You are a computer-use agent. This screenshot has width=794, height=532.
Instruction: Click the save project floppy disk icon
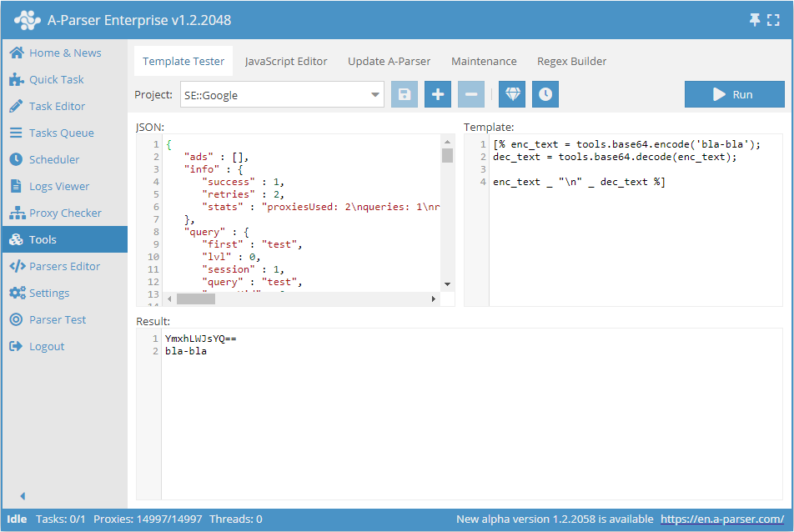point(405,94)
